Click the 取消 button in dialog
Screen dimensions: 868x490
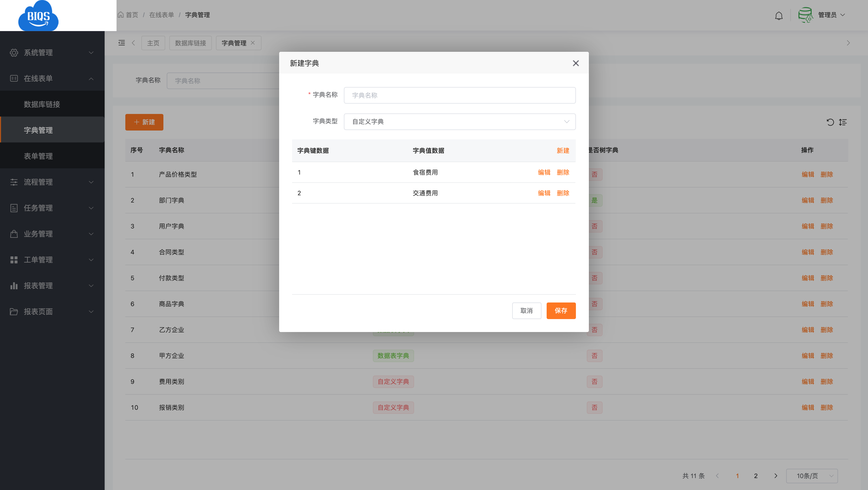pos(526,310)
